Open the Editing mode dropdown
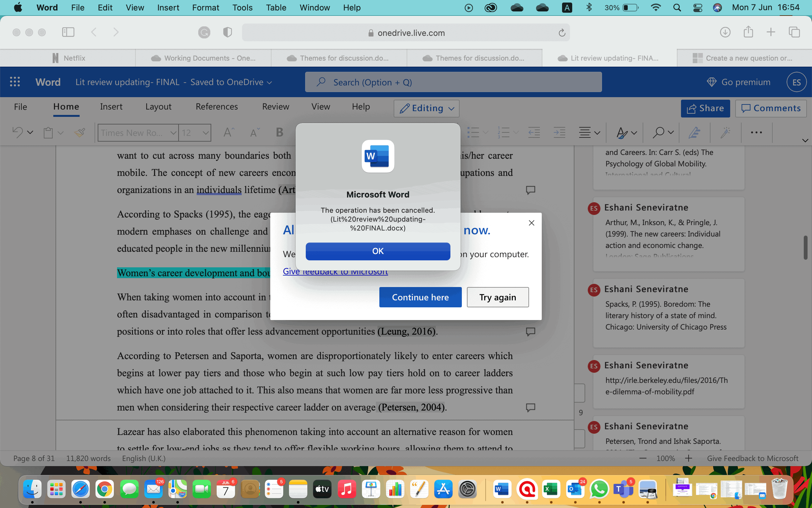The image size is (812, 508). pos(427,108)
